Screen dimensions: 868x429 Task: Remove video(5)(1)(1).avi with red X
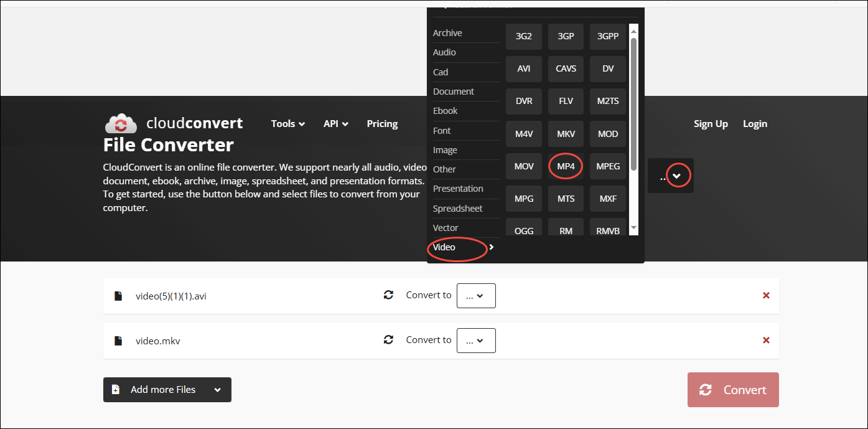point(766,295)
